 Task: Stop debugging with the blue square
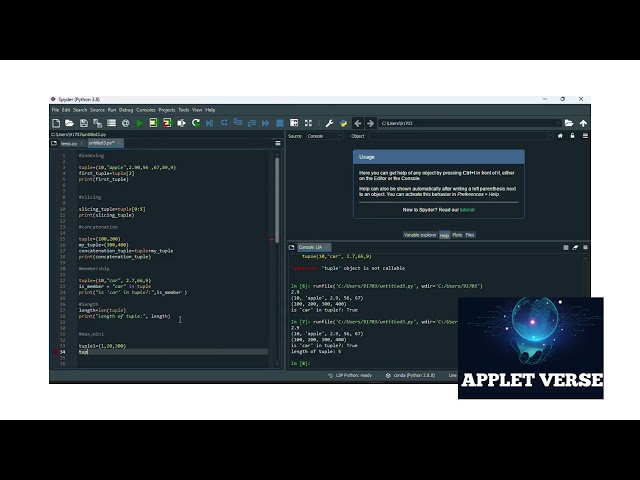[280, 123]
